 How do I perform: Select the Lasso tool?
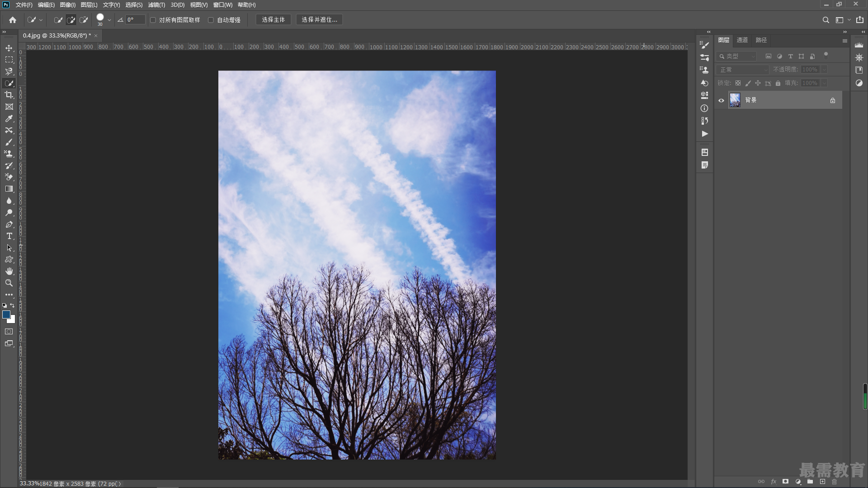9,71
